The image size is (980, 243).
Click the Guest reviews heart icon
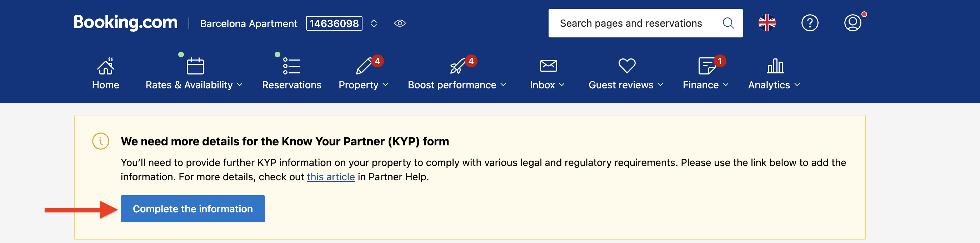pyautogui.click(x=626, y=66)
